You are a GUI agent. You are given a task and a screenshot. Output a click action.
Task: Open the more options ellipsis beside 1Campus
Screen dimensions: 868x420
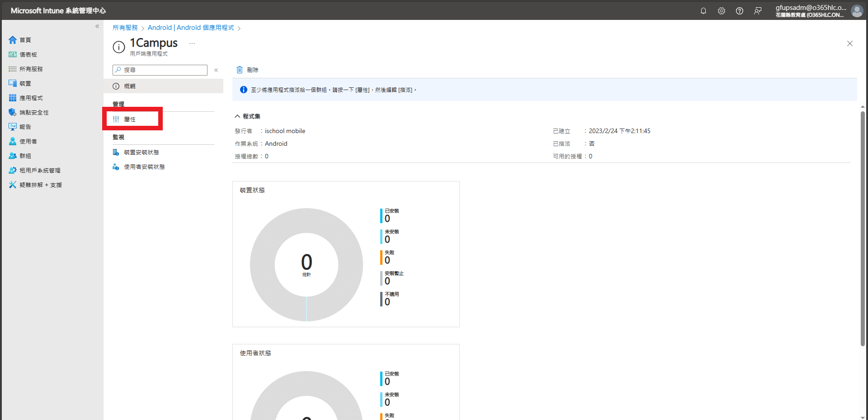click(192, 43)
